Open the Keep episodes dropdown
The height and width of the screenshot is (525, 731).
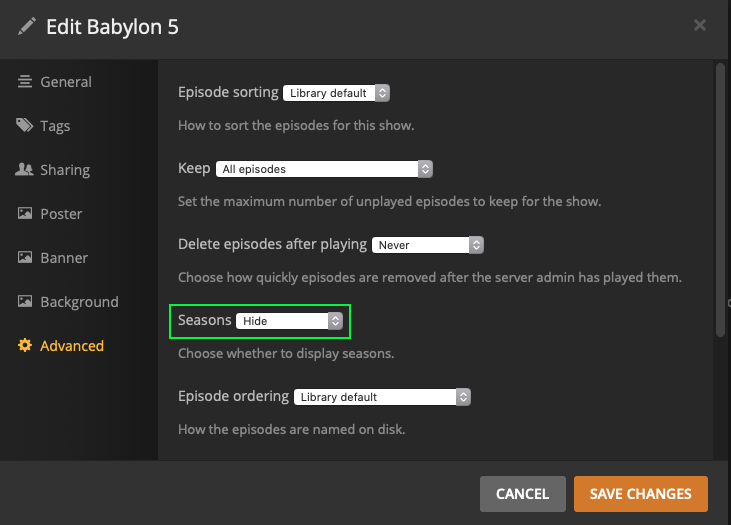[x=324, y=169]
